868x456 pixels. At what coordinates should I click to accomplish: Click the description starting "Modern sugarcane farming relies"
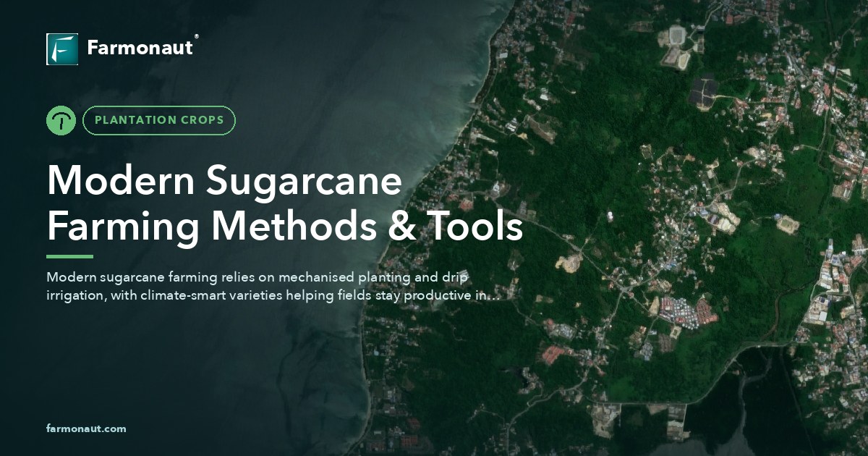click(273, 286)
